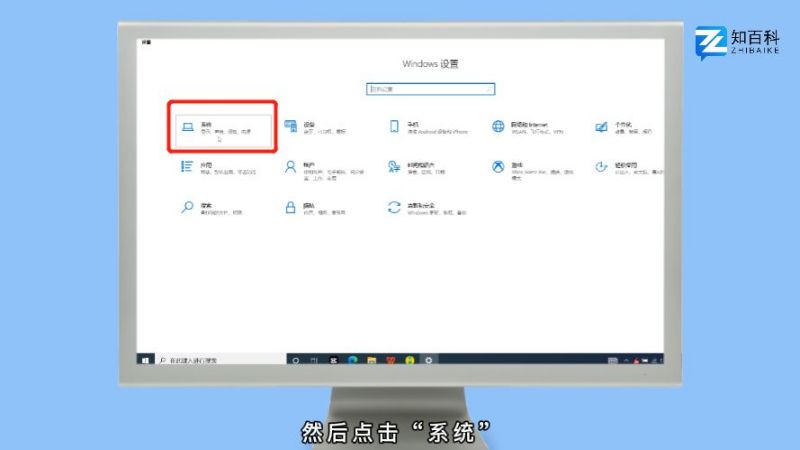Open the 游戏 (Gaming) Xbox category

tap(533, 170)
